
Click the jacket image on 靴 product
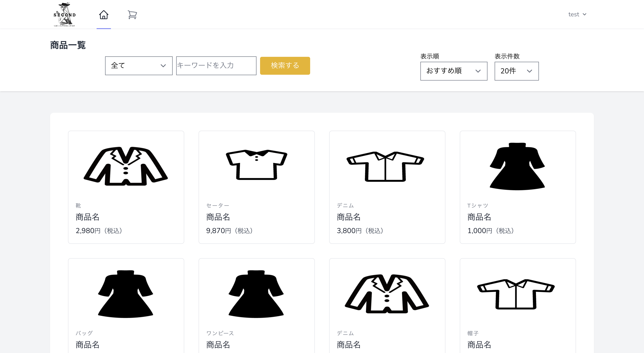point(126,166)
